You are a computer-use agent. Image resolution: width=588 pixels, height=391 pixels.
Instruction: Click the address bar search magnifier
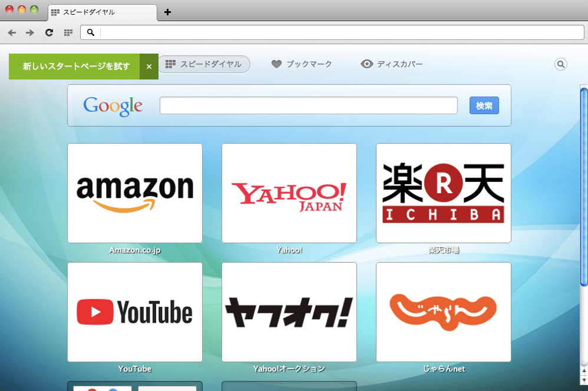[91, 32]
